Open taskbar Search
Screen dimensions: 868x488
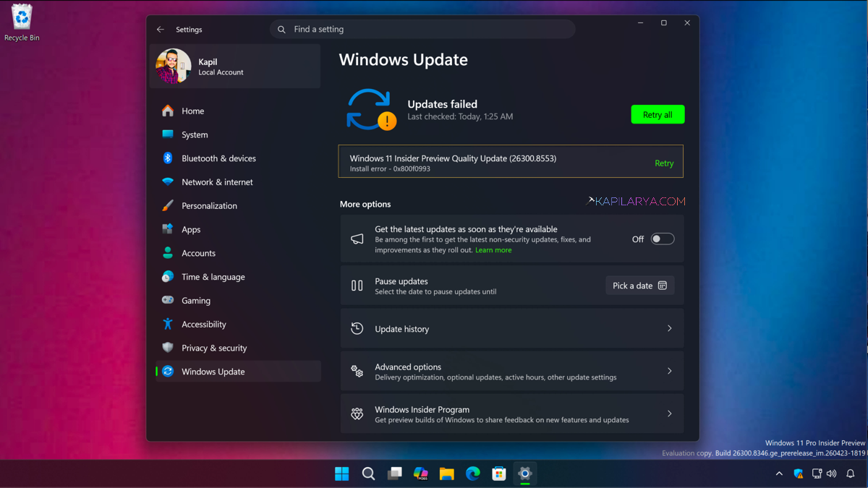[368, 474]
